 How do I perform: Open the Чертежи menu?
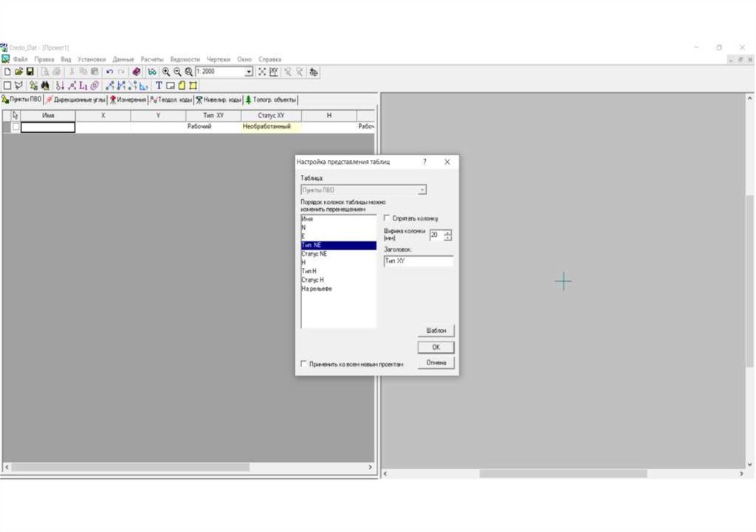219,59
